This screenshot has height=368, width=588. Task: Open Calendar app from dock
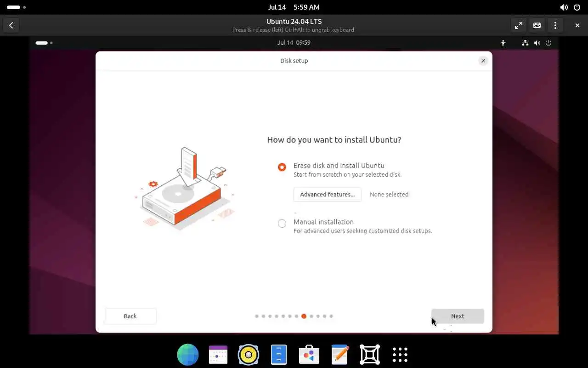218,355
